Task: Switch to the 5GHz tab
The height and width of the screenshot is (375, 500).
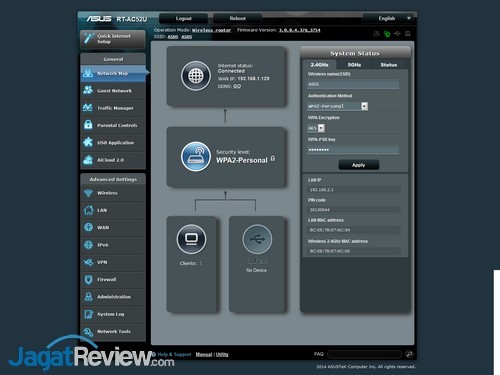Action: pyautogui.click(x=354, y=65)
